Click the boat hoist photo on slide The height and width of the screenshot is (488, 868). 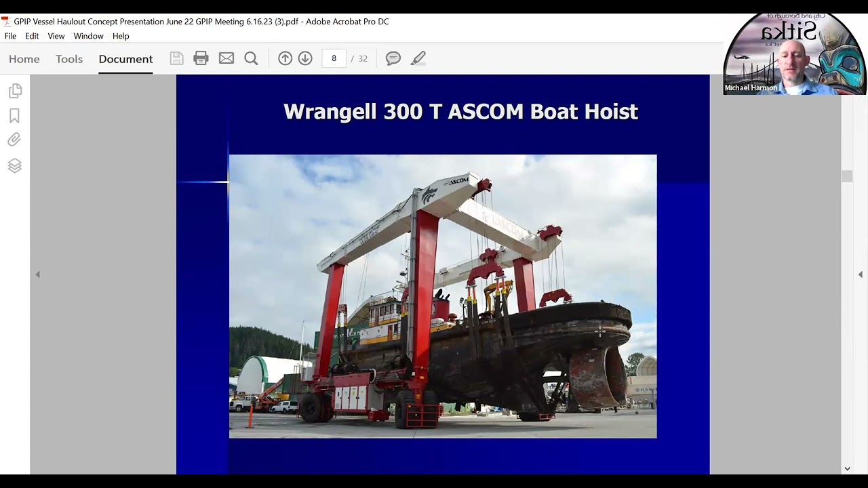[x=443, y=296]
